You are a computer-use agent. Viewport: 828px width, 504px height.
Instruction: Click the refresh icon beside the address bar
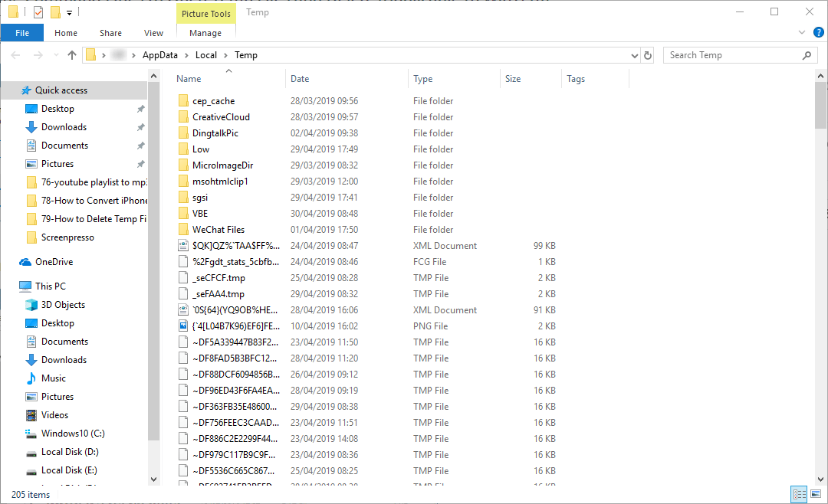point(647,54)
